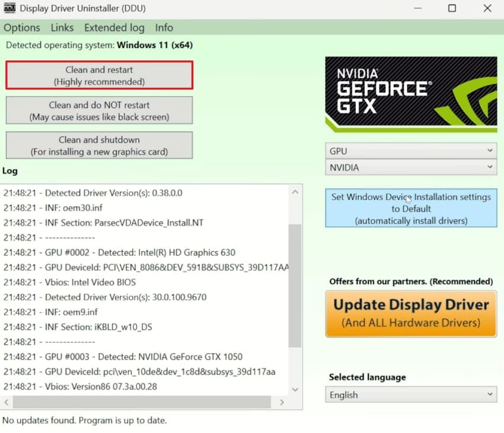Screen dimensions: 504x433
Task: Click 'Offers from our partners' label
Action: pos(411,281)
